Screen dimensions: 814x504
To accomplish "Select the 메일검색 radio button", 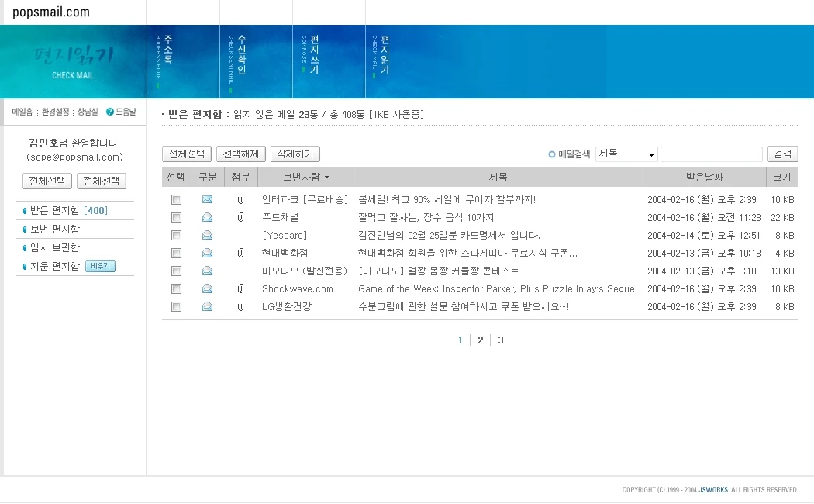I will click(x=552, y=154).
